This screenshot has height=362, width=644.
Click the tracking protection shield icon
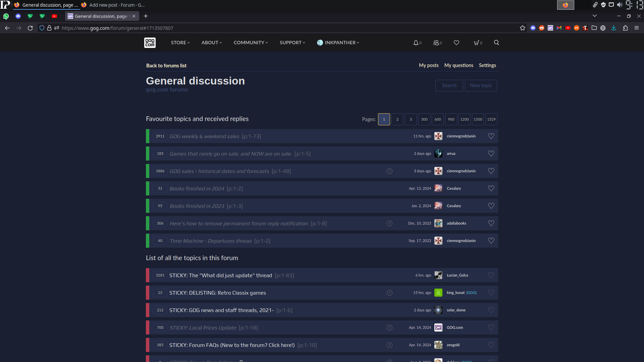[42, 28]
